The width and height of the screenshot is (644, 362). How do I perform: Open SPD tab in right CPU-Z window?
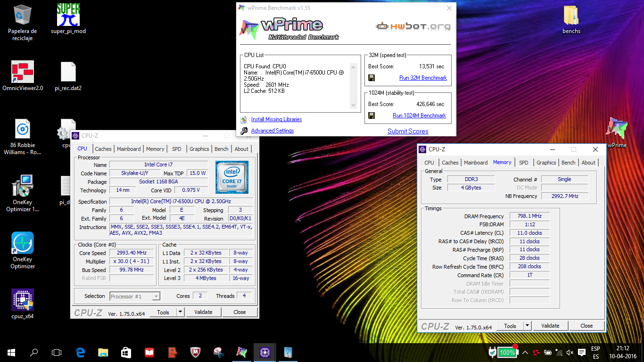pyautogui.click(x=524, y=163)
